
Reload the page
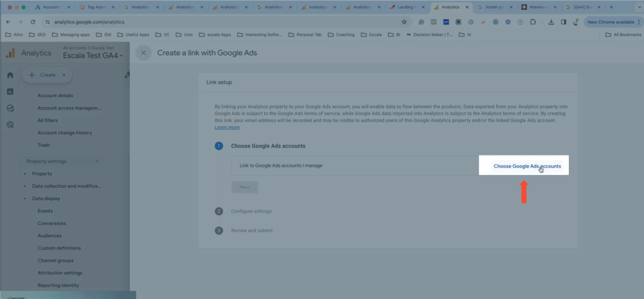tap(33, 22)
